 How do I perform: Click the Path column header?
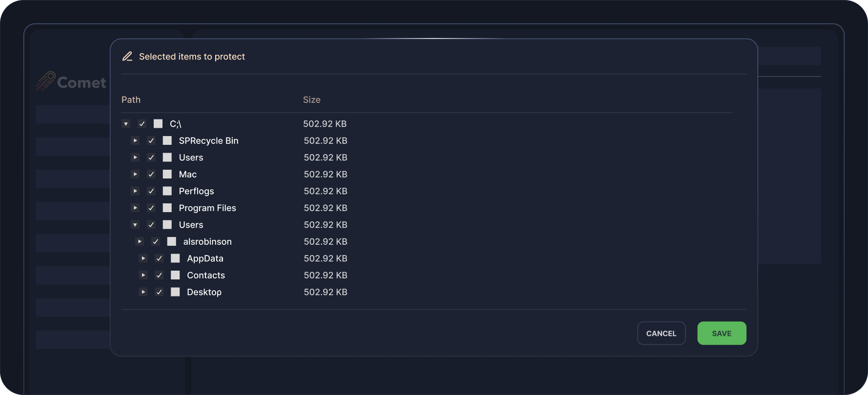pyautogui.click(x=131, y=100)
